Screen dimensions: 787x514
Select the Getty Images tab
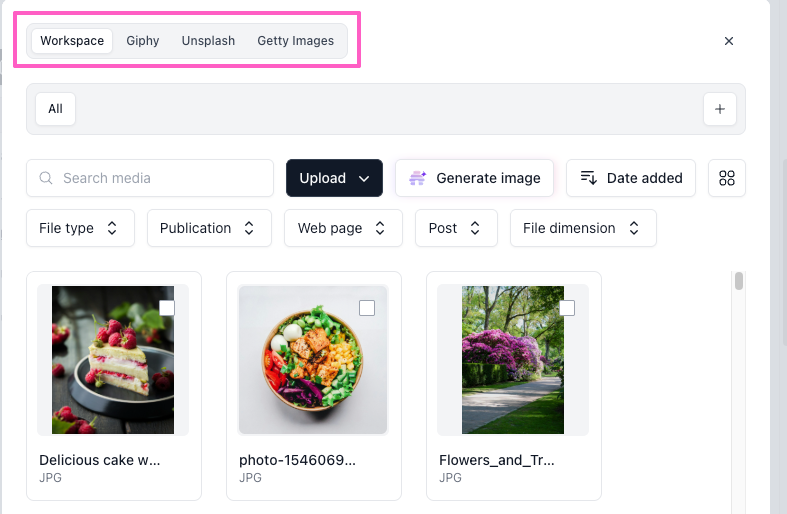(x=295, y=41)
